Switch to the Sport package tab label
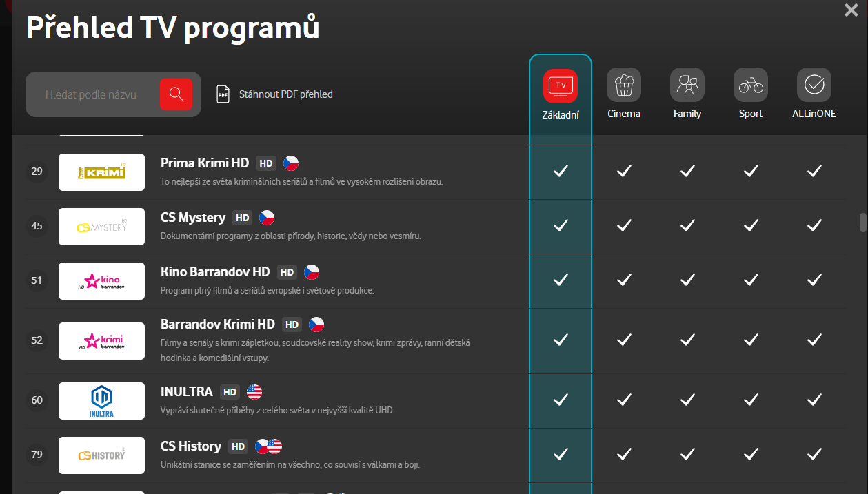This screenshot has height=494, width=868. (x=751, y=114)
